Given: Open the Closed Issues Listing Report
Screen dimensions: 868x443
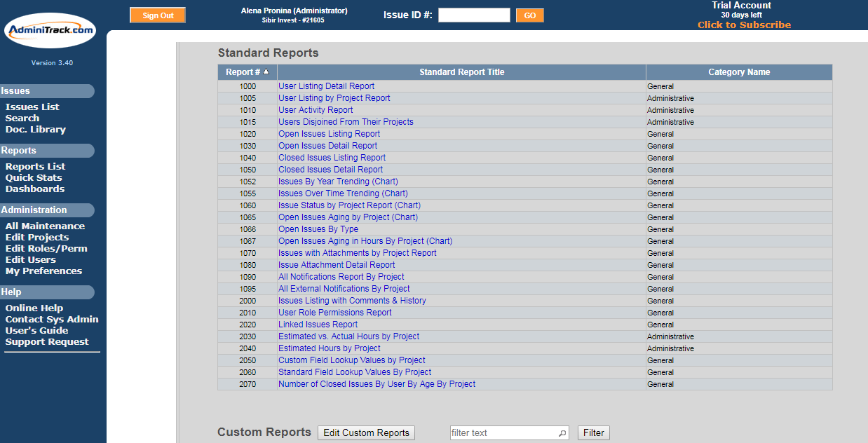Looking at the screenshot, I should point(332,158).
